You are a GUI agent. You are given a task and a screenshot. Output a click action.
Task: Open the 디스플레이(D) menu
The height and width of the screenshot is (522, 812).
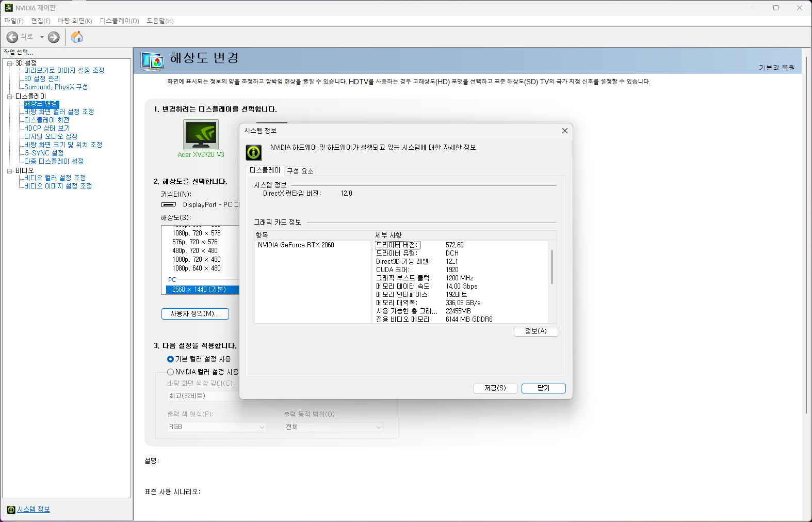[120, 21]
